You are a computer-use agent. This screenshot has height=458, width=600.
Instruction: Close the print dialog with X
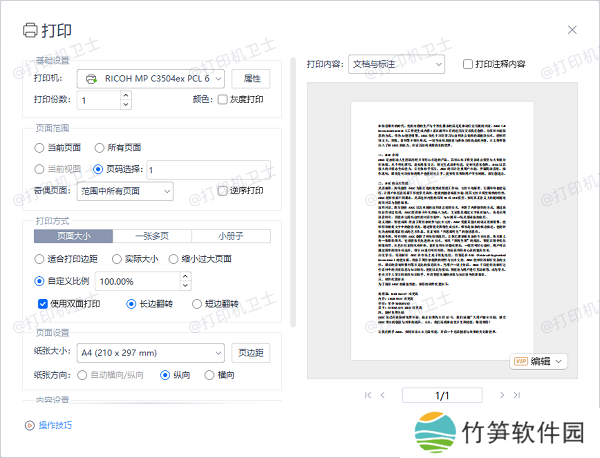tap(573, 29)
